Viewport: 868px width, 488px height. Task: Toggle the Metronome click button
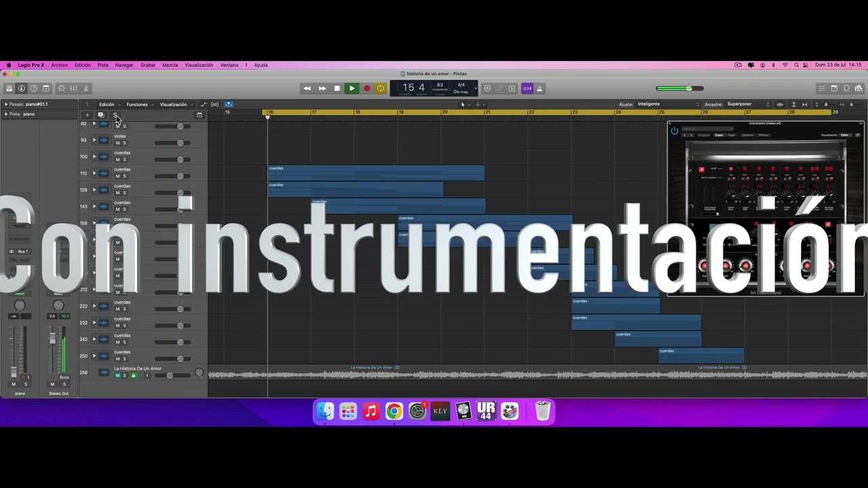[x=540, y=88]
